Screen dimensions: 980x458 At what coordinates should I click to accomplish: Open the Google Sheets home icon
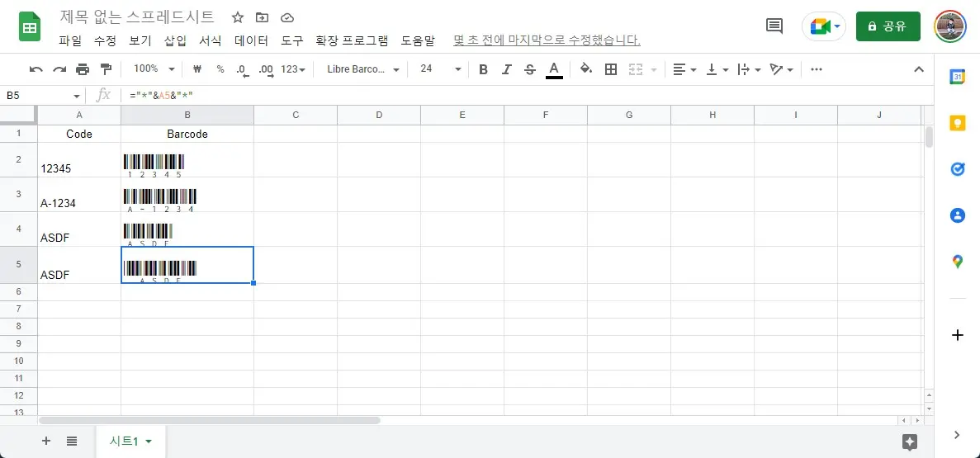[x=30, y=27]
